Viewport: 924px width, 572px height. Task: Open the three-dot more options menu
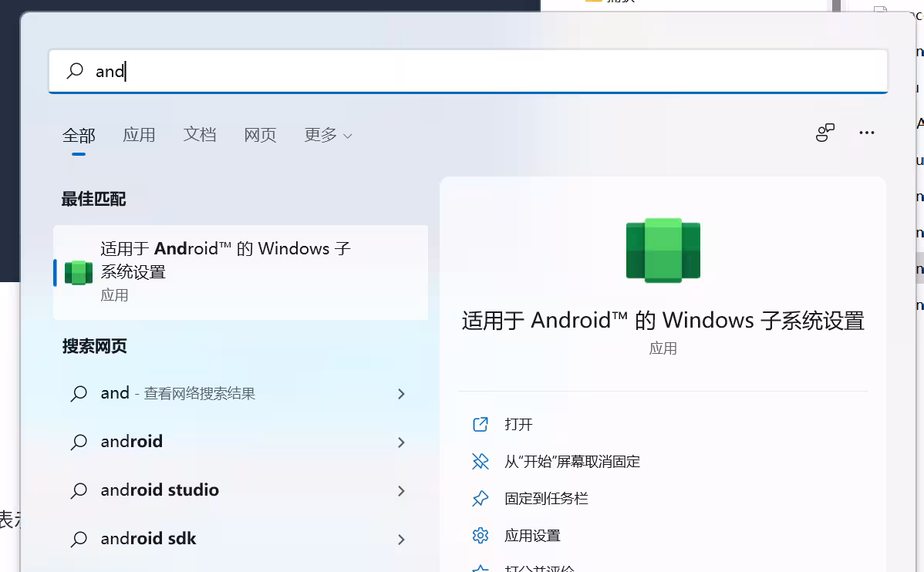click(867, 133)
